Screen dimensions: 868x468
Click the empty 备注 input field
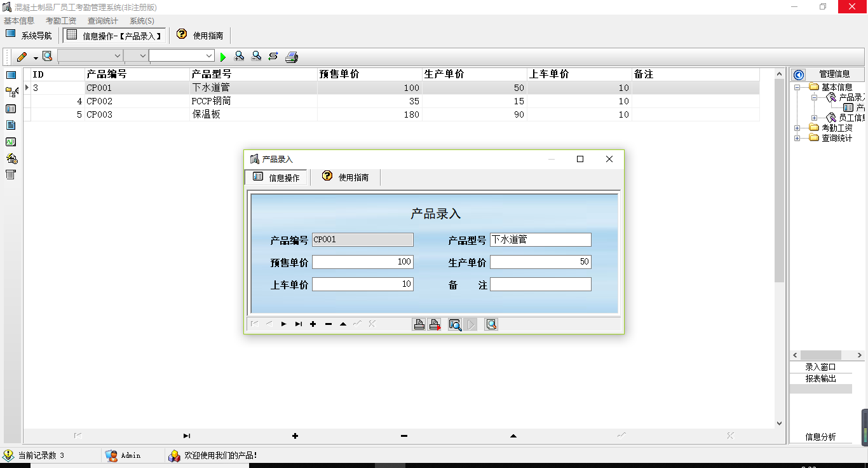541,284
